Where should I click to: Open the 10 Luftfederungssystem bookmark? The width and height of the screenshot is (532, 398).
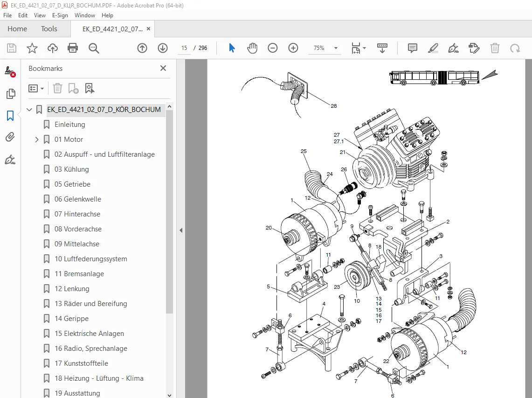tap(91, 259)
